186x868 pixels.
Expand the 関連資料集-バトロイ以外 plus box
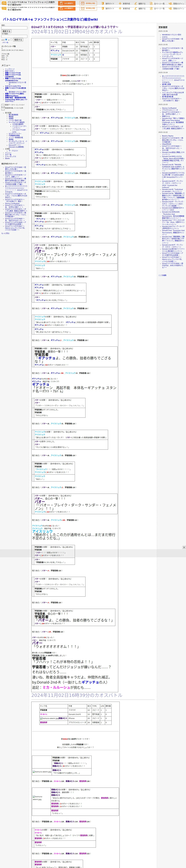click(3, 108)
